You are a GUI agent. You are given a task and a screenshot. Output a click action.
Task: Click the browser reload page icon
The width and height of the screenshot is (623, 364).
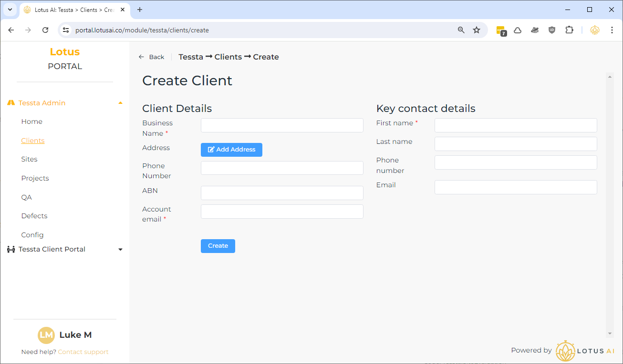click(x=45, y=30)
